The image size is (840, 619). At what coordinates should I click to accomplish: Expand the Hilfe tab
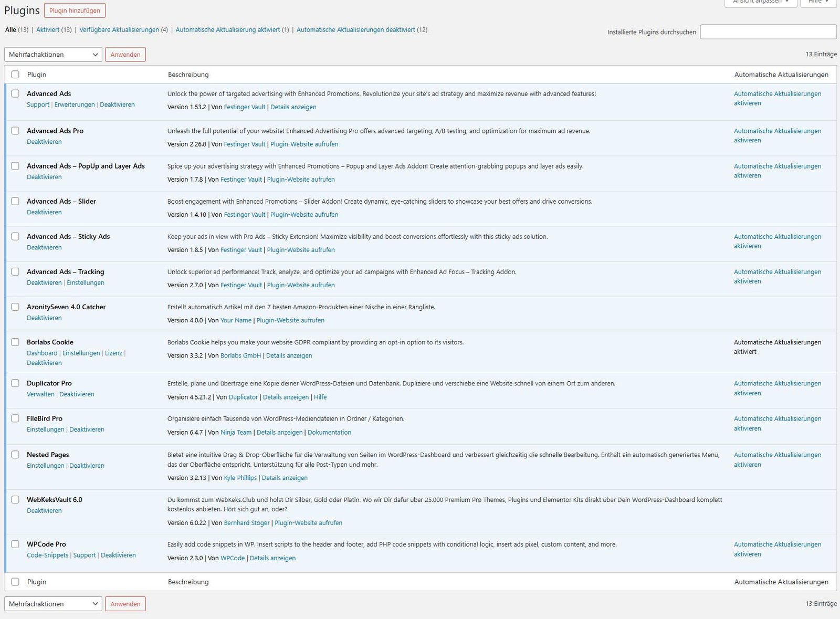[818, 2]
